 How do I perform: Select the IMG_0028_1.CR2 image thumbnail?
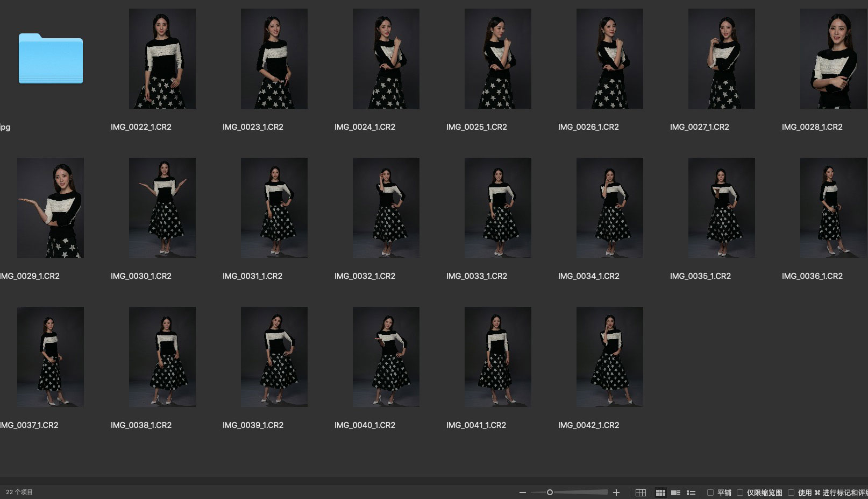[x=833, y=59]
